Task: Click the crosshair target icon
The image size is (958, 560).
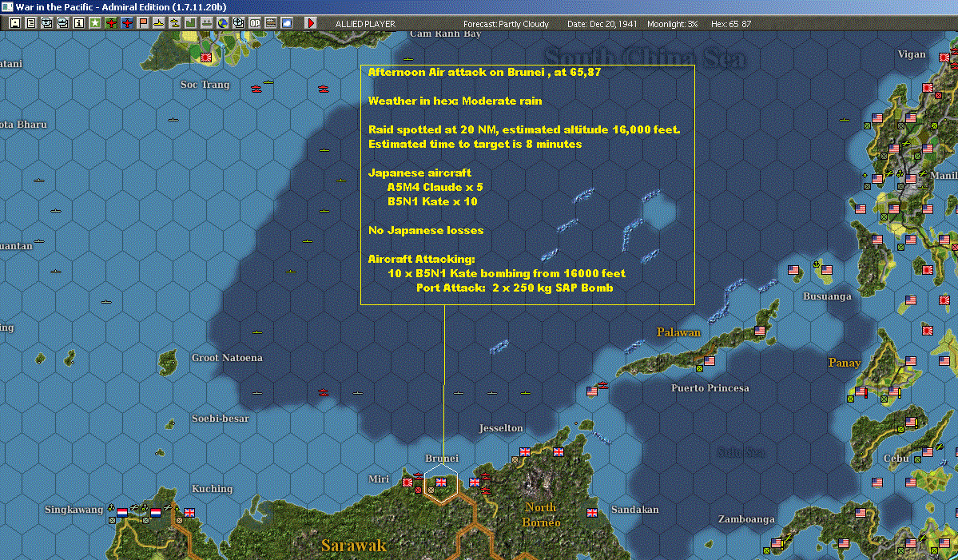Action: pyautogui.click(x=239, y=23)
